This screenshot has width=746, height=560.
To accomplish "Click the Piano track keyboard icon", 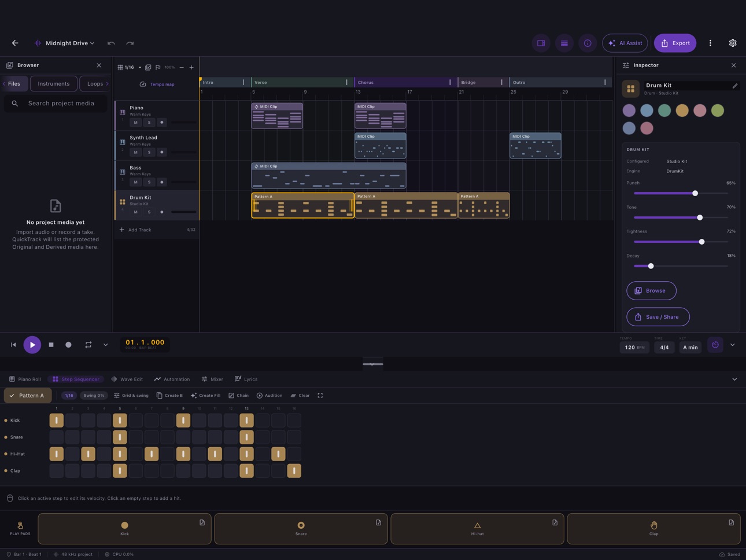I will click(123, 112).
